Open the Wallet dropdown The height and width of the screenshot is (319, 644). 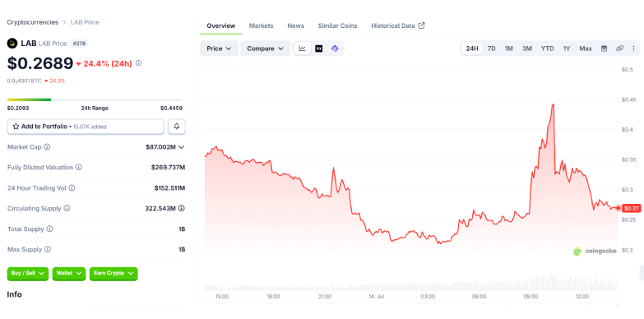(69, 274)
